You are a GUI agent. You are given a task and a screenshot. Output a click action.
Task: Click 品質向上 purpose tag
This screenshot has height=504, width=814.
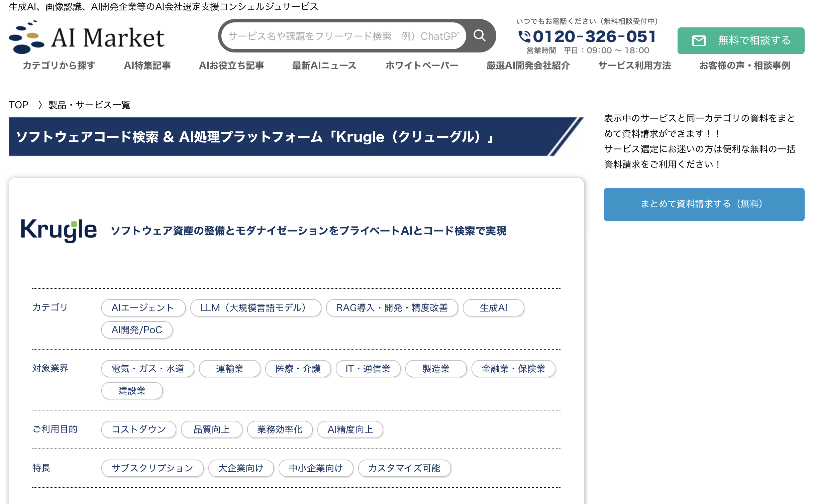[211, 429]
